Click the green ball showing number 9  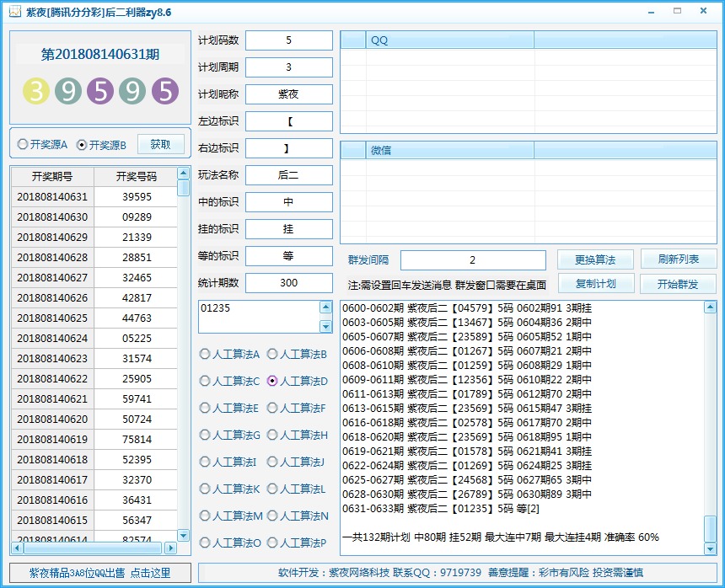point(67,91)
